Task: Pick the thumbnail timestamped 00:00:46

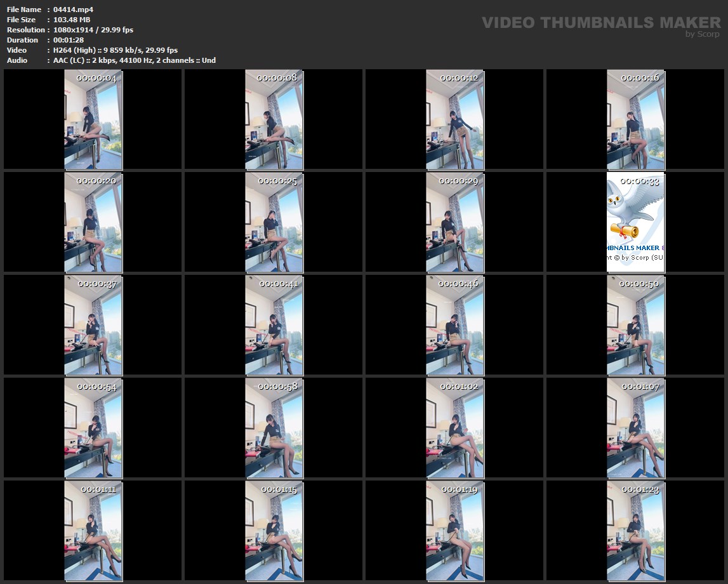Action: [455, 326]
